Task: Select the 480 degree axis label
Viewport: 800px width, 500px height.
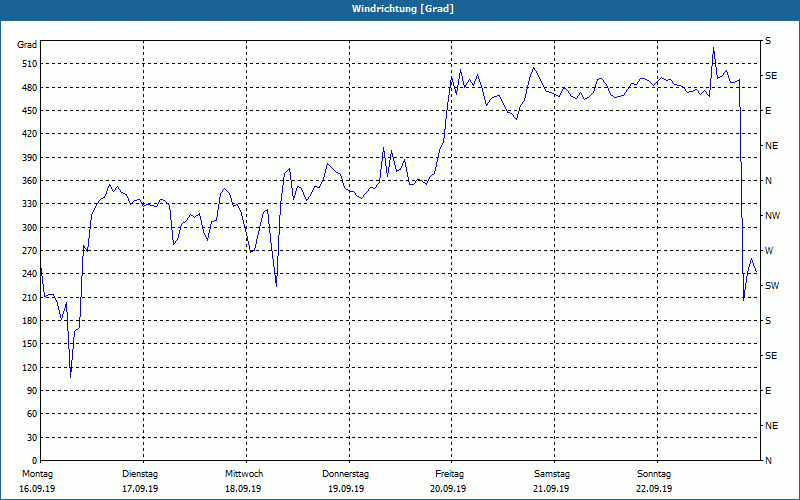Action: pos(29,87)
